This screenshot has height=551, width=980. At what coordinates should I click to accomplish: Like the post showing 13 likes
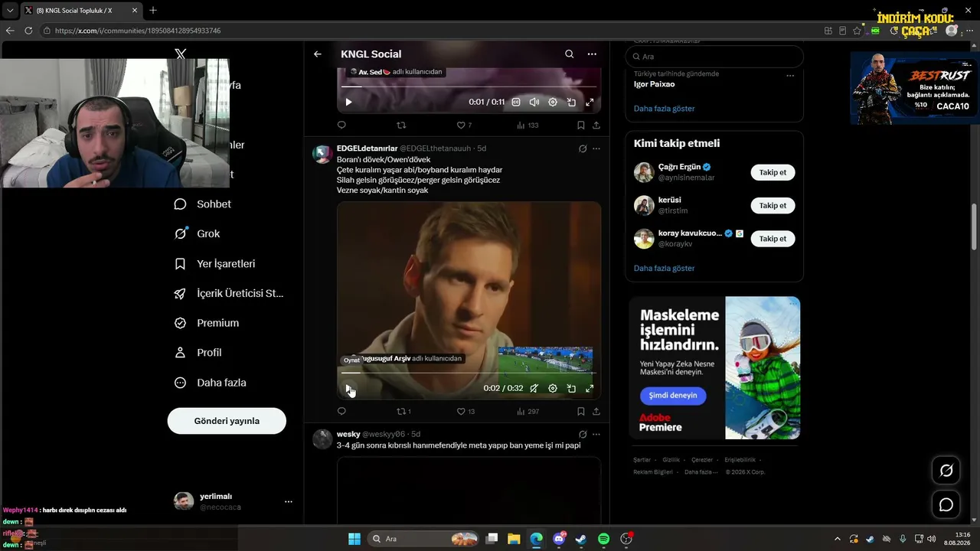pos(465,411)
